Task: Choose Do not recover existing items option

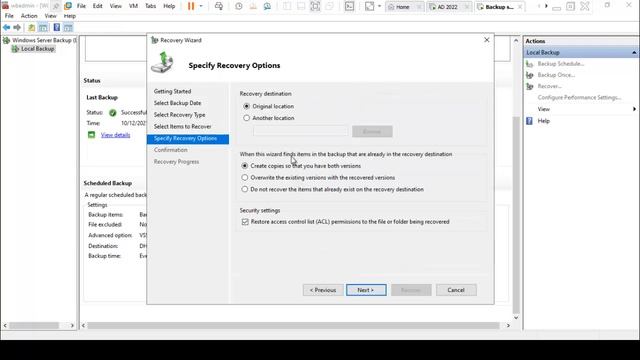Action: [x=244, y=189]
